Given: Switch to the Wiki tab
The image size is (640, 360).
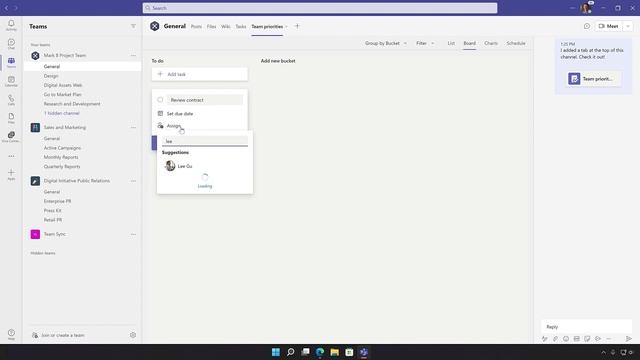Looking at the screenshot, I should (x=226, y=27).
